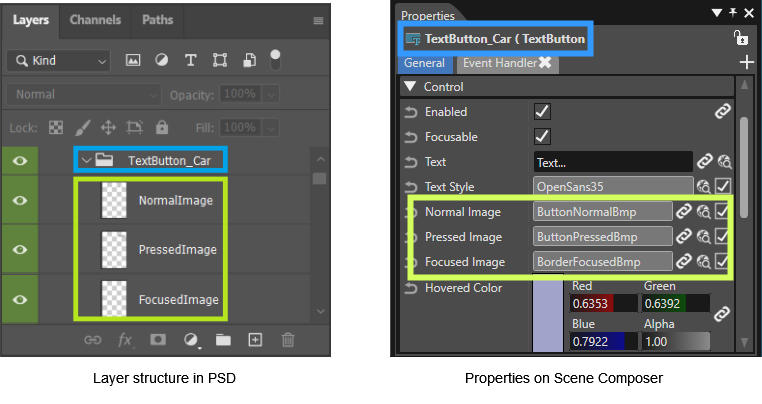Delete layer using trash icon
This screenshot has height=404, width=762.
pos(288,339)
